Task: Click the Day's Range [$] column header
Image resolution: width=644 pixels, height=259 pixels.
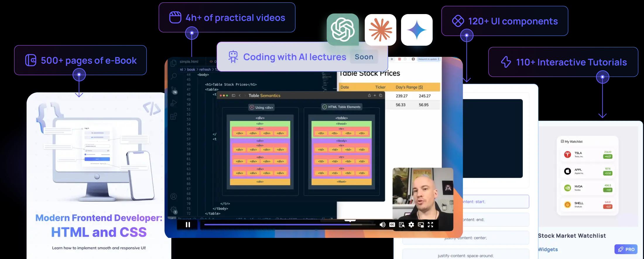Action: click(x=409, y=87)
